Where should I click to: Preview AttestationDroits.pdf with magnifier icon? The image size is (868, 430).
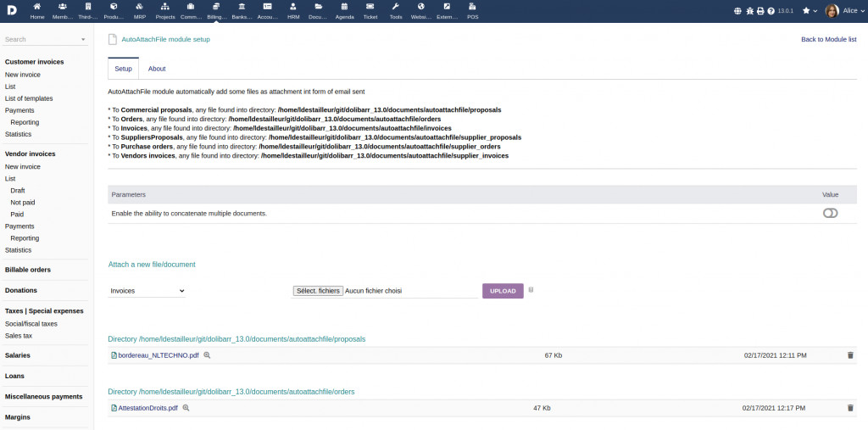(186, 408)
